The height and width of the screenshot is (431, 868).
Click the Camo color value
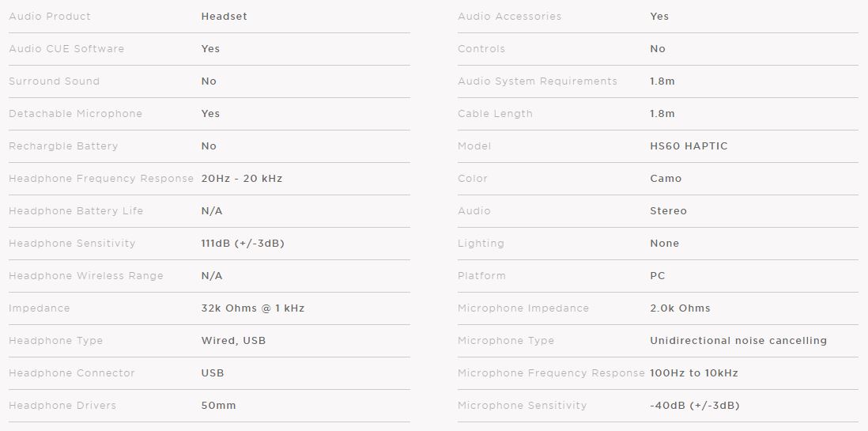click(x=666, y=179)
